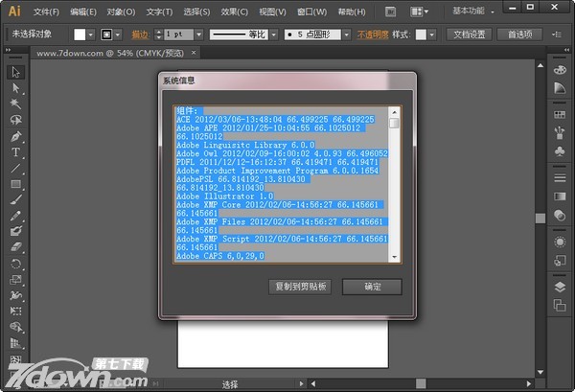
Task: Click the 样式 style swatch
Action: coord(421,35)
